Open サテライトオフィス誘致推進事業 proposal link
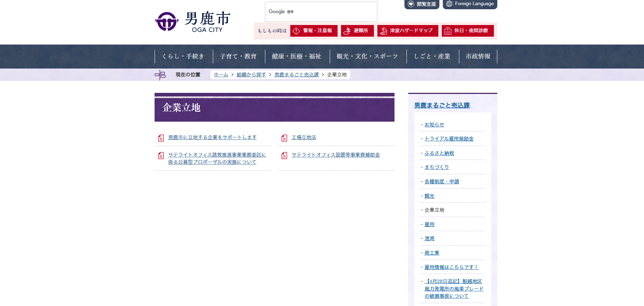Image resolution: width=644 pixels, height=306 pixels. [217, 158]
